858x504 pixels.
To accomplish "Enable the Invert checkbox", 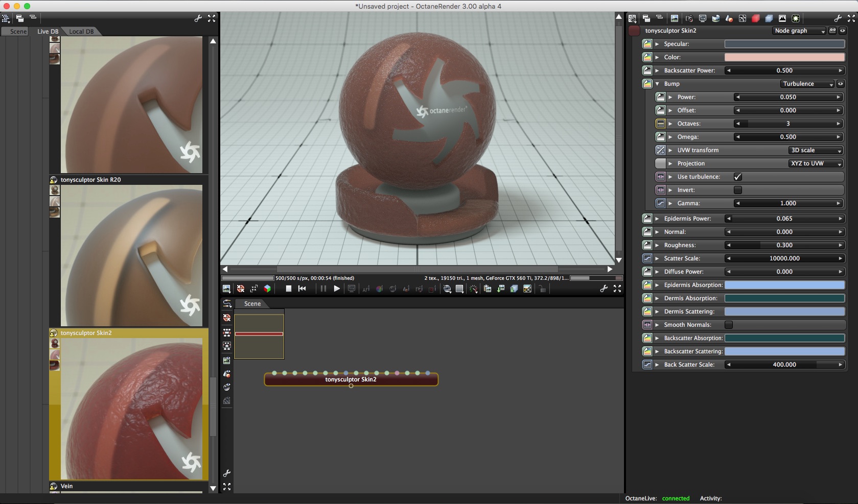I will click(x=738, y=190).
